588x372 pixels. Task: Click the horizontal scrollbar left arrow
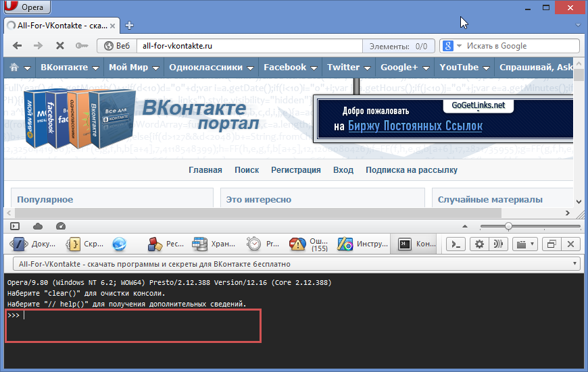(9, 213)
